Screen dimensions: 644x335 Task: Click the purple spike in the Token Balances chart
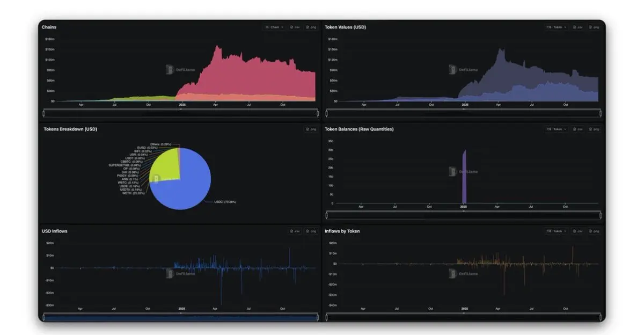click(464, 177)
